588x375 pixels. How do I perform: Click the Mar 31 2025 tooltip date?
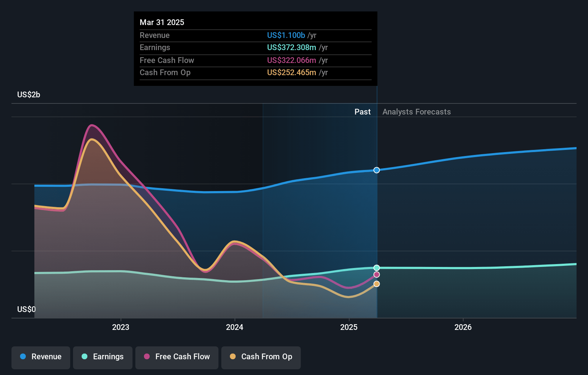(x=162, y=22)
